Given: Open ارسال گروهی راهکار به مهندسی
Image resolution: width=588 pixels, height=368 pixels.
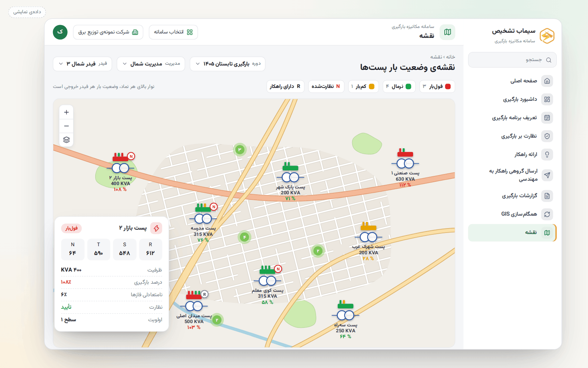Looking at the screenshot, I should coord(512,175).
